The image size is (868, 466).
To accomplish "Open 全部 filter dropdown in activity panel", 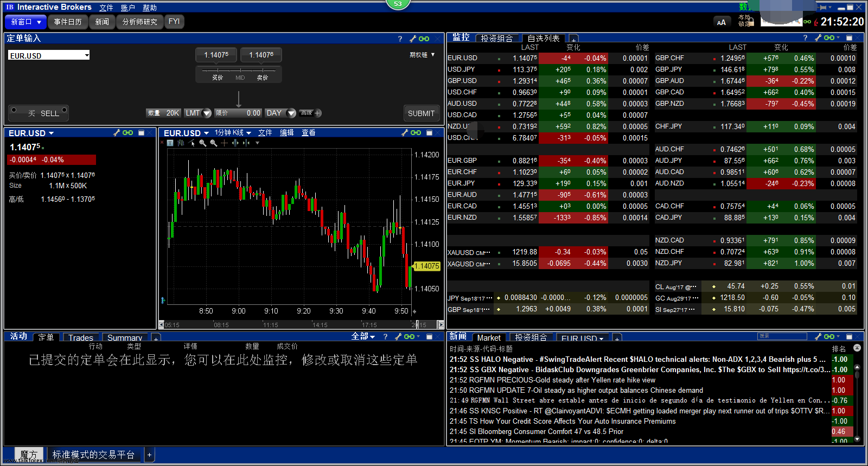I will [363, 336].
